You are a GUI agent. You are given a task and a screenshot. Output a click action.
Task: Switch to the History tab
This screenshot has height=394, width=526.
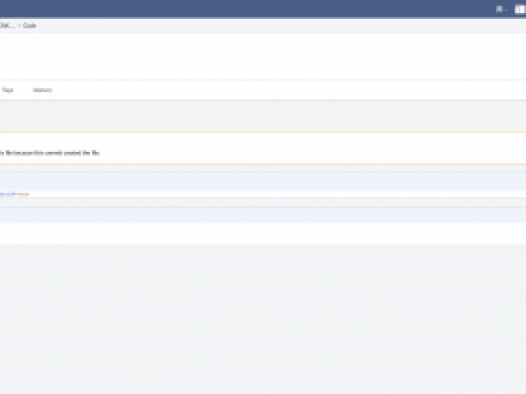43,90
